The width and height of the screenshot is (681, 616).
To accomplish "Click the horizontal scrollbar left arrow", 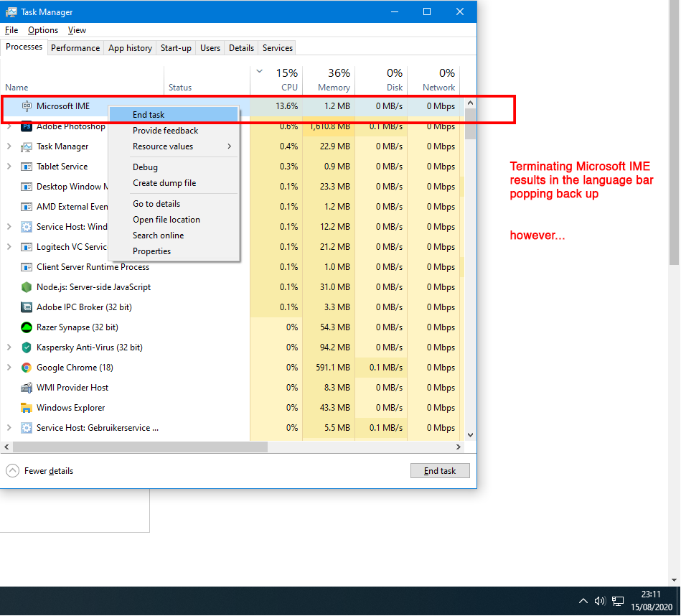I will [x=6, y=447].
